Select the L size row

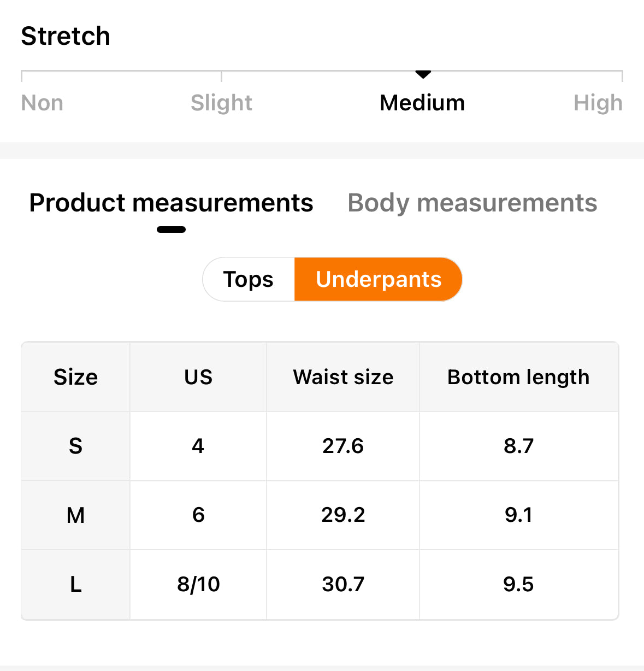[x=320, y=584]
